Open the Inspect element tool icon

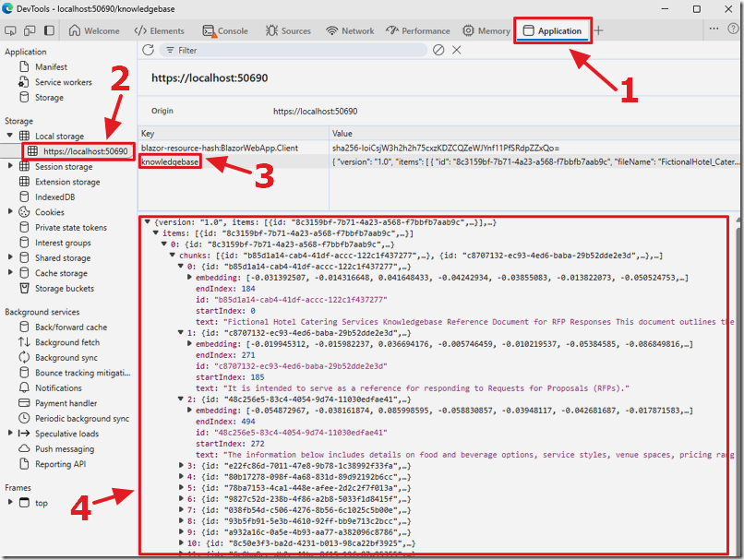click(x=10, y=30)
